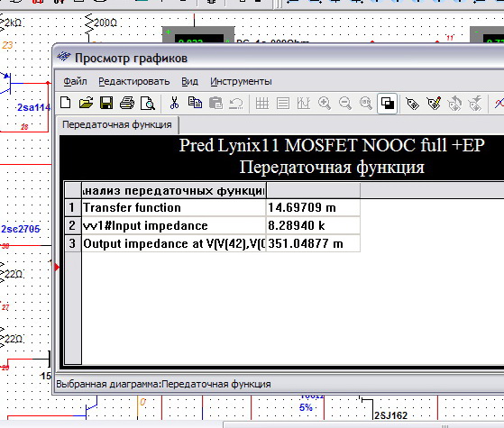Image resolution: width=504 pixels, height=428 pixels.
Task: Click the table header анализ передаточных функций
Action: pos(174,191)
